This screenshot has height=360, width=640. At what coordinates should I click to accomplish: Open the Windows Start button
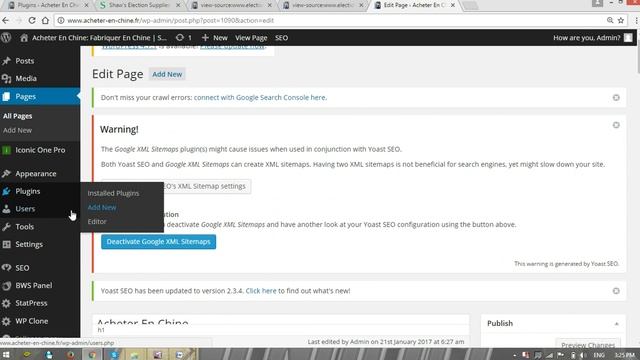[6, 355]
